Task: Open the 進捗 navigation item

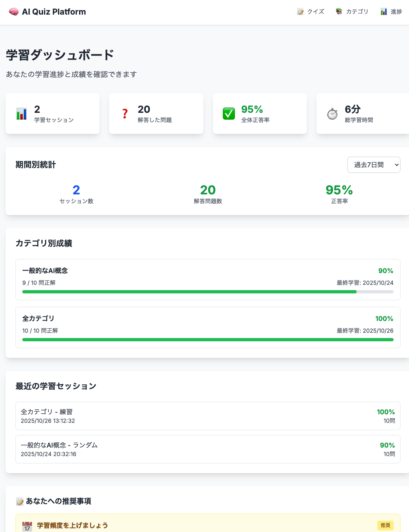Action: 391,12
